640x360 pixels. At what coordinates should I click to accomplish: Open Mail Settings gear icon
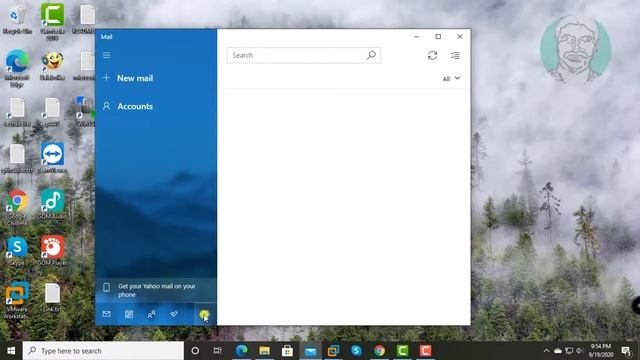coord(204,314)
